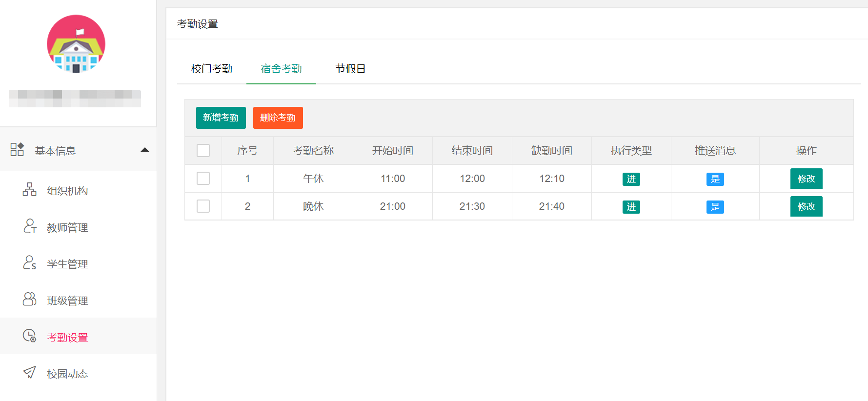Click the school building logo avatar

point(76,44)
